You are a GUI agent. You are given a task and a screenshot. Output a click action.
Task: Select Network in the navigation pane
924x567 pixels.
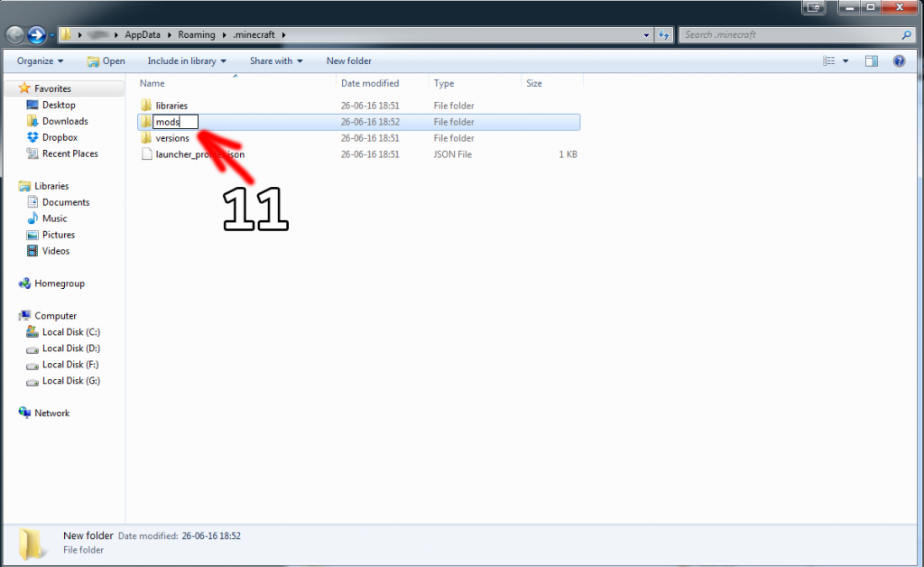(51, 414)
